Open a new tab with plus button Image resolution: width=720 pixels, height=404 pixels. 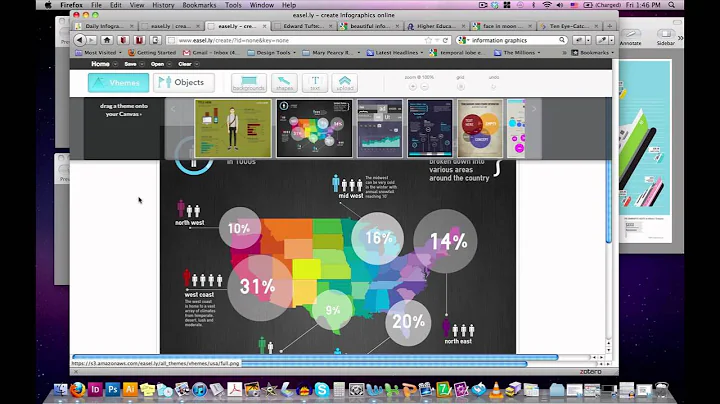609,26
